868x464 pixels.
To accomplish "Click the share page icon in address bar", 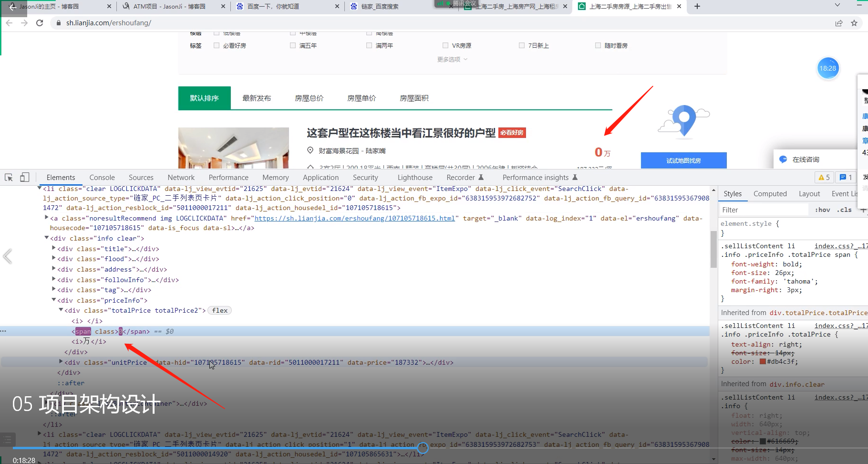I will 839,23.
